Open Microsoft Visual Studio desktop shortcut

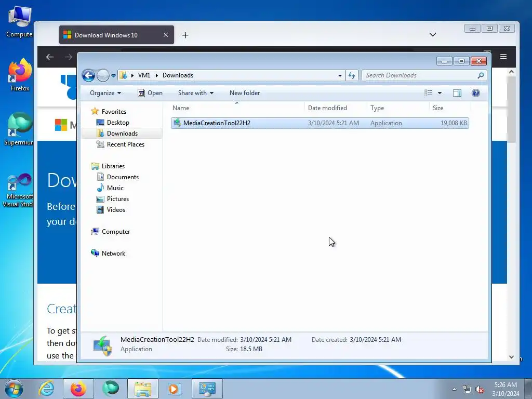[19, 190]
